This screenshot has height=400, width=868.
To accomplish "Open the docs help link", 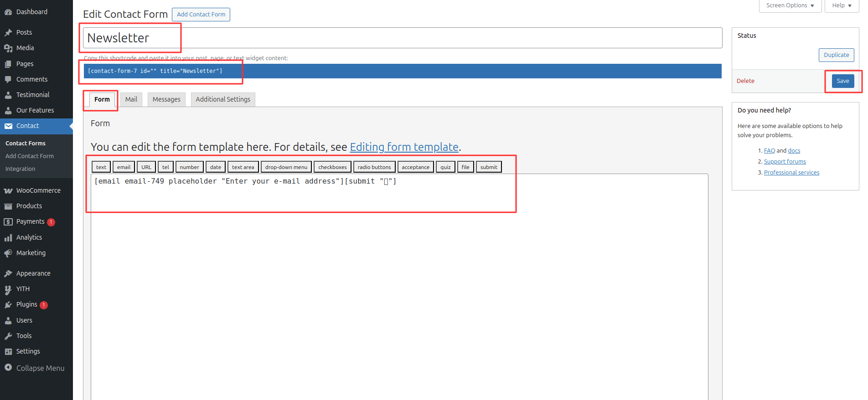I will point(794,151).
